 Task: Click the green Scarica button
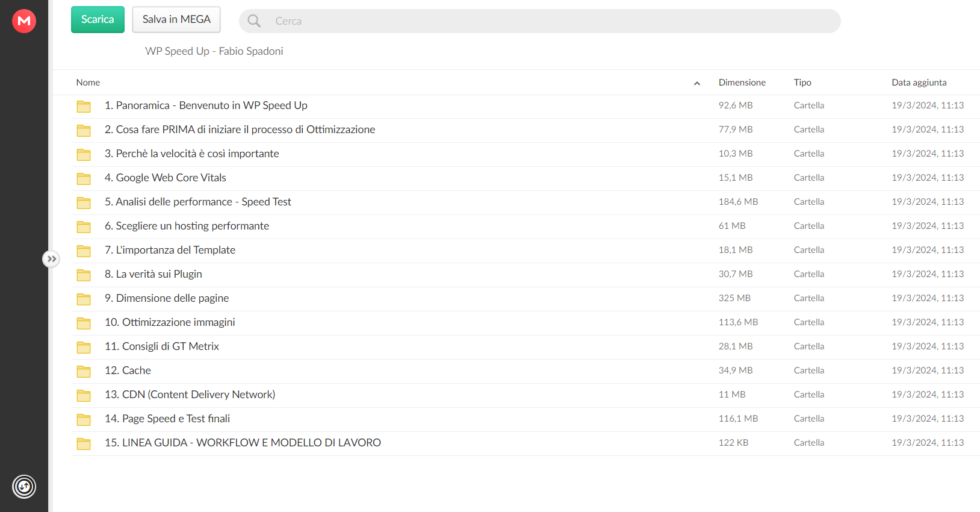click(98, 19)
